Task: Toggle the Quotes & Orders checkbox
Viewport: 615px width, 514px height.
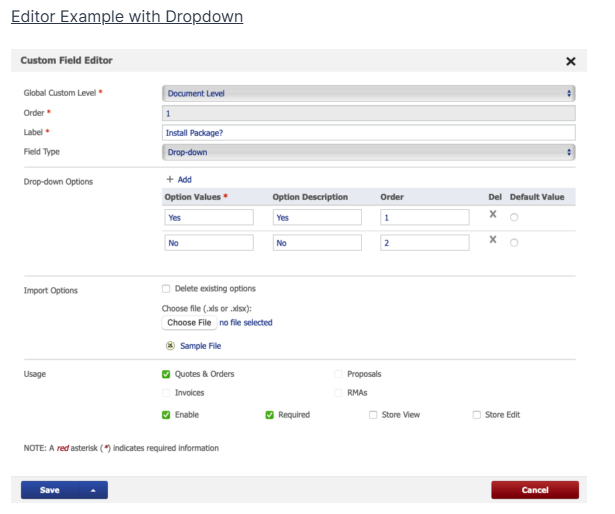Action: tap(166, 374)
